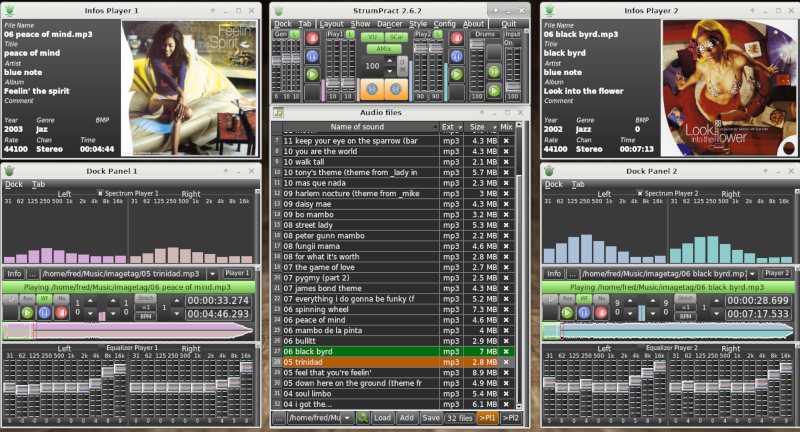The width and height of the screenshot is (800, 432).
Task: Toggle the green L button beside Gen
Action: click(294, 34)
